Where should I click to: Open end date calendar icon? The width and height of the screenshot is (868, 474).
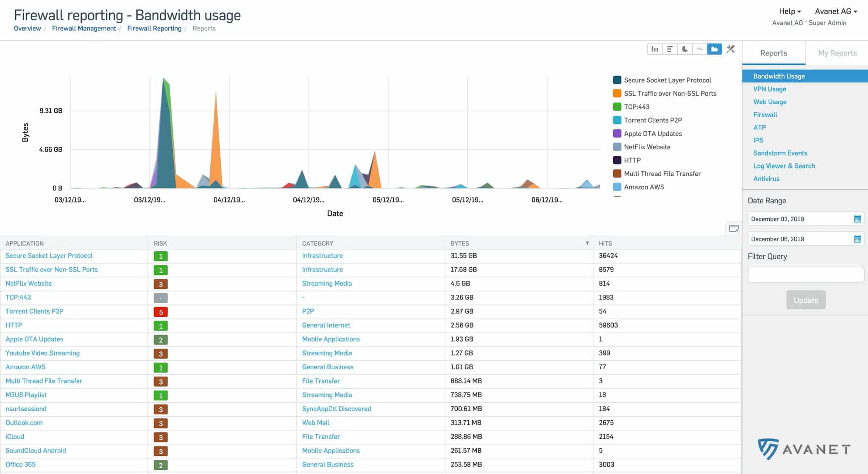coord(857,239)
